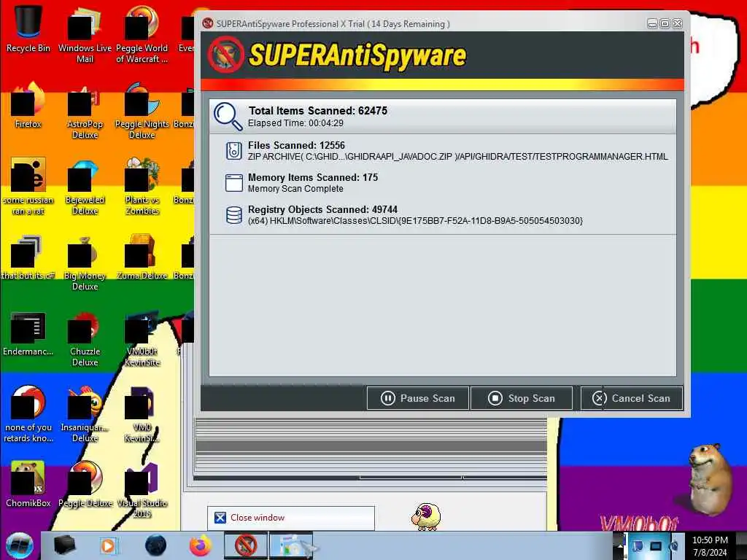Click the TESTPROGRAMMANAGER.HTML file path
Viewport: 747px width, 560px height.
458,157
